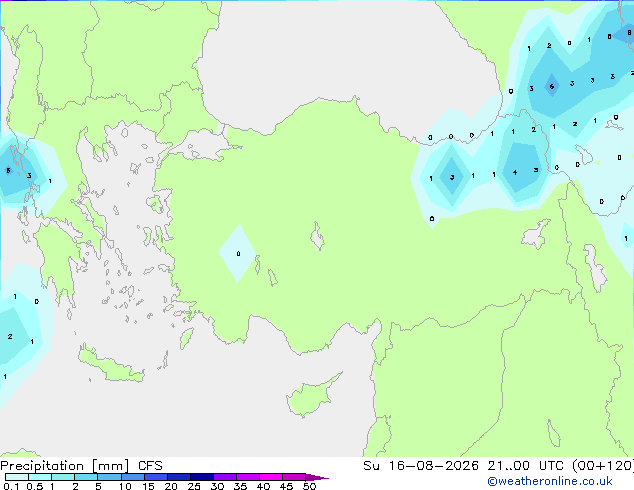Click the '2' value off southwestern Greece
Image resolution: width=634 pixels, height=490 pixels.
pos(10,336)
